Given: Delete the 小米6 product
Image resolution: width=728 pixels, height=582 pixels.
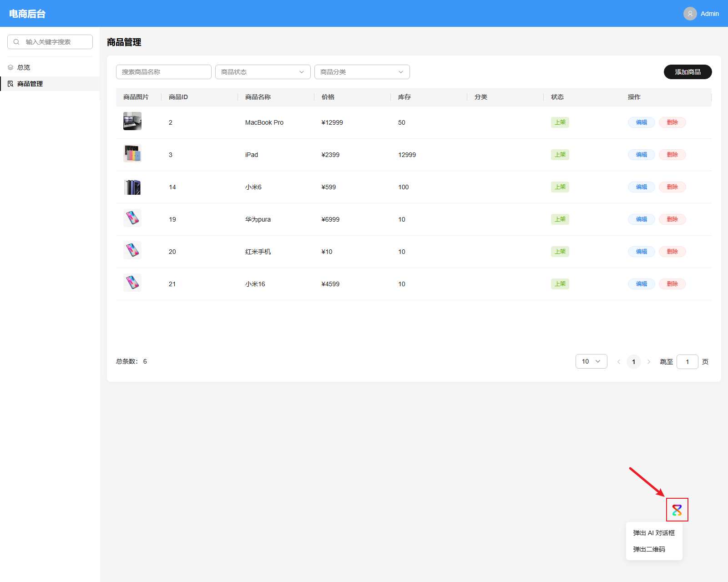Looking at the screenshot, I should pyautogui.click(x=672, y=187).
